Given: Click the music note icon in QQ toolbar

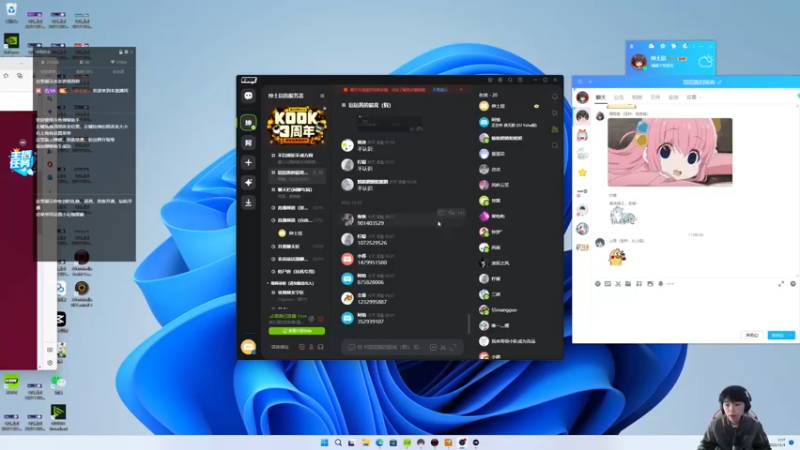Looking at the screenshot, I should pyautogui.click(x=639, y=284).
